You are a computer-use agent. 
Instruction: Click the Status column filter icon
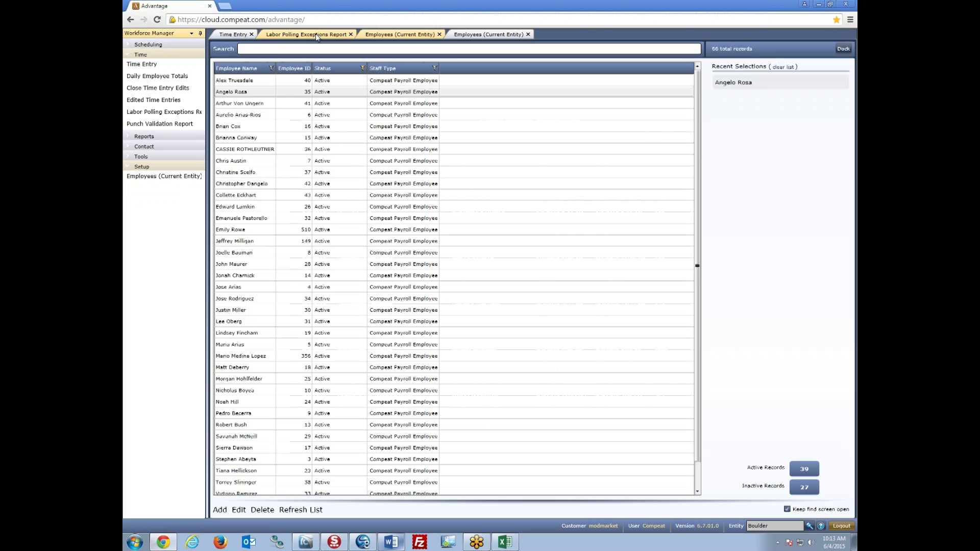362,68
